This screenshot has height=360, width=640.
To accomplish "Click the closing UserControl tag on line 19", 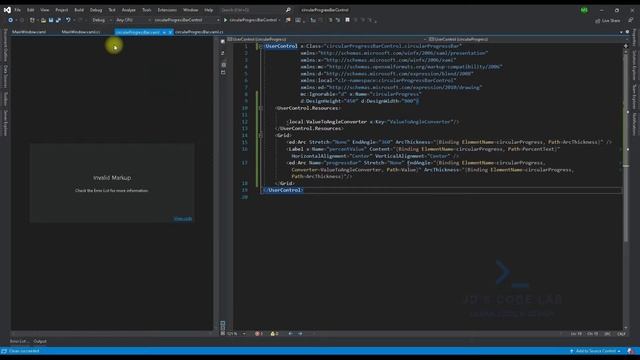I will point(284,190).
